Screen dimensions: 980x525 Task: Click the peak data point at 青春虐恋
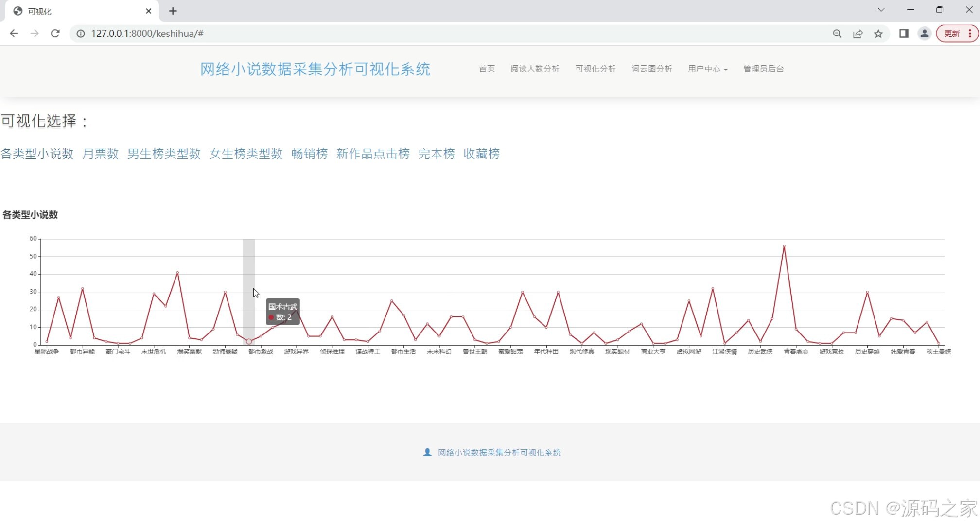[x=784, y=246]
